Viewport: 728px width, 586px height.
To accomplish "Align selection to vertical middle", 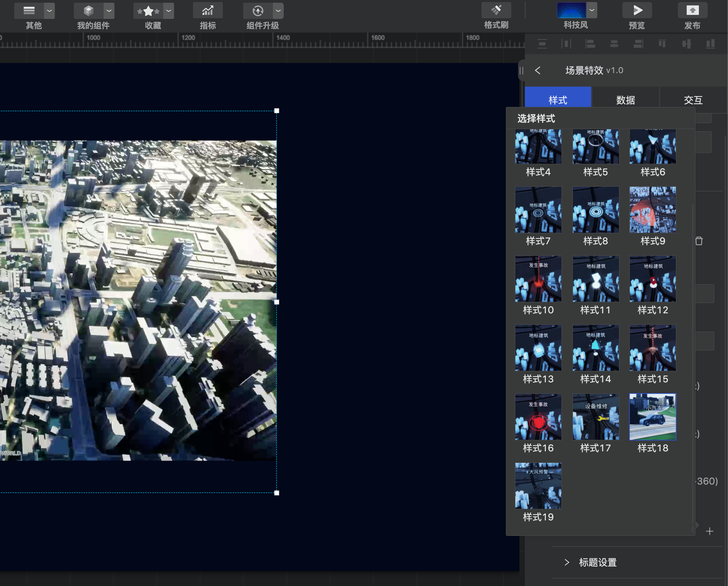I will (x=686, y=44).
